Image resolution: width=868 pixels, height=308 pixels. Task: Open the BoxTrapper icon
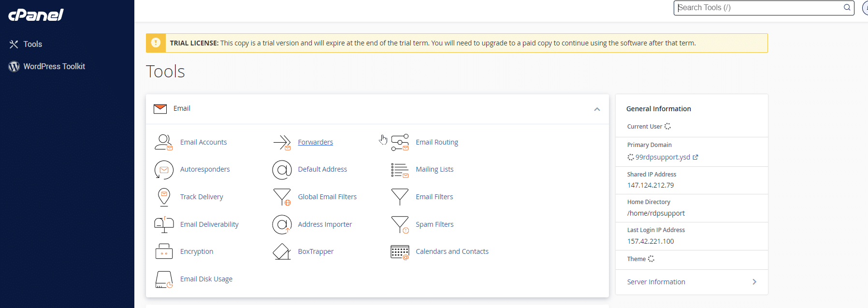[282, 251]
